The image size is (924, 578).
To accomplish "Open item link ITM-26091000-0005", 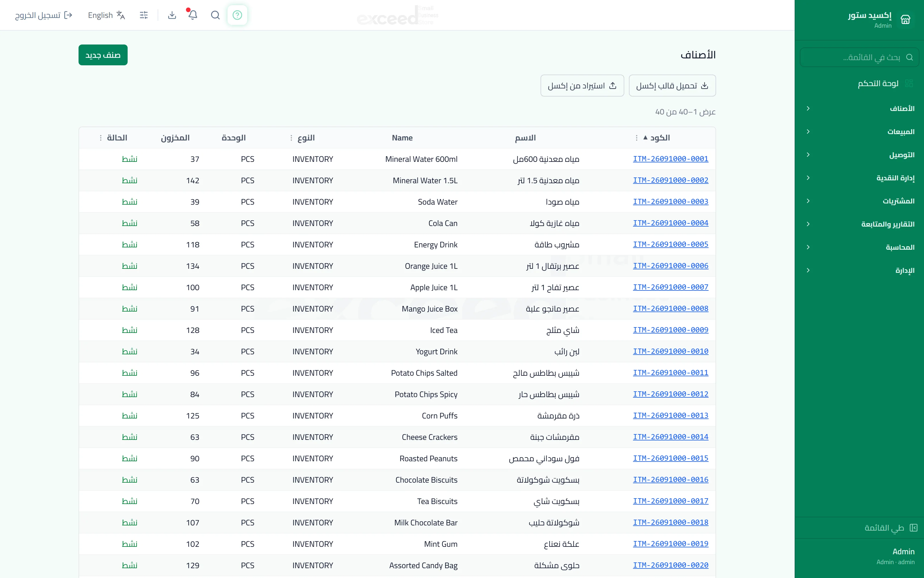I will [x=670, y=244].
